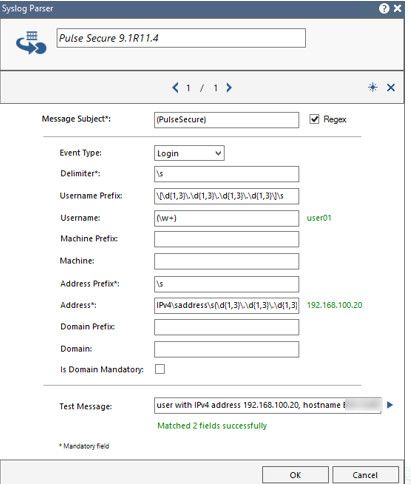411x484 pixels.
Task: Go to previous parser page arrow
Action: pos(175,88)
